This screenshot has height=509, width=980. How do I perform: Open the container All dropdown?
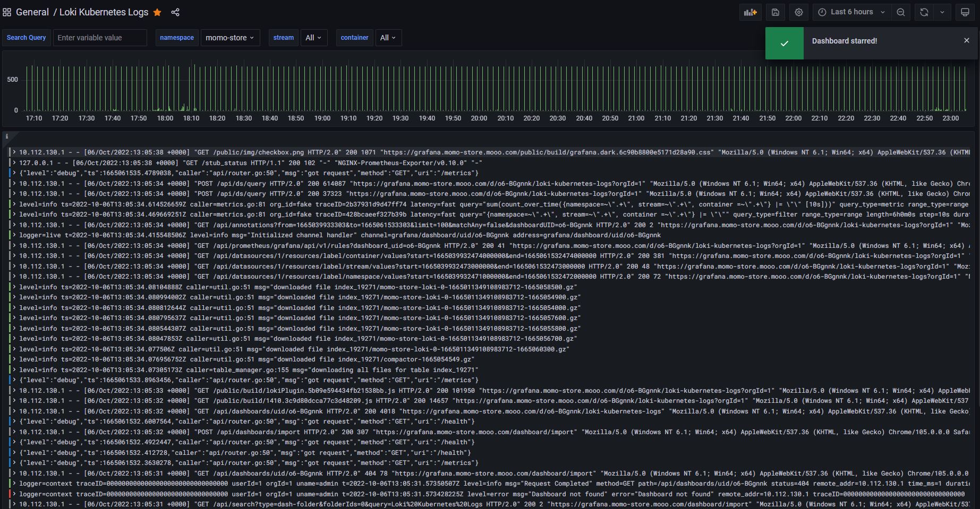click(x=388, y=38)
